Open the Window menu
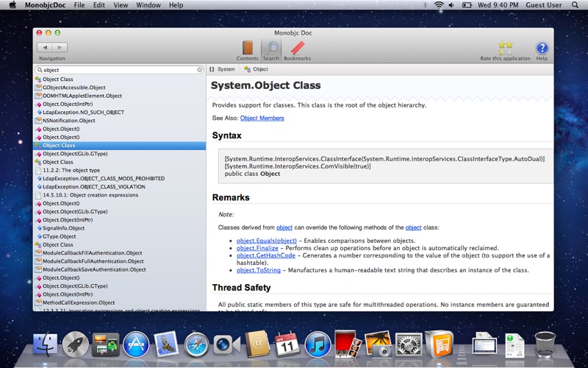 click(148, 5)
